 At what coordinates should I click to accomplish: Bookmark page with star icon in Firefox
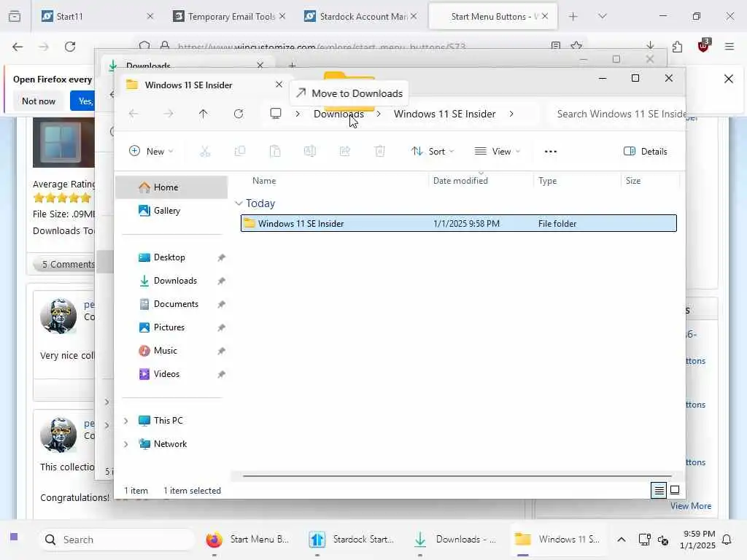[576, 46]
